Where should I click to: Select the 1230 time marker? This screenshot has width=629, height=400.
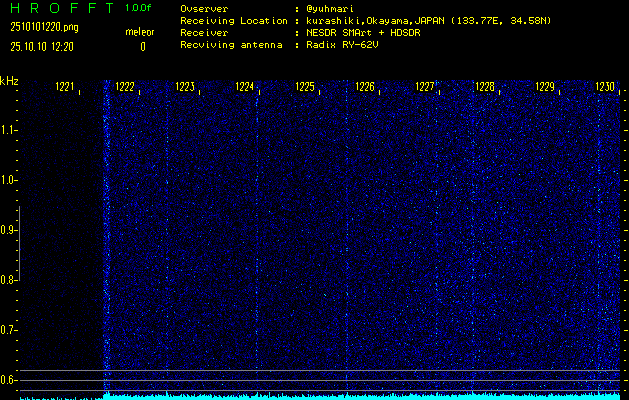[x=605, y=88]
